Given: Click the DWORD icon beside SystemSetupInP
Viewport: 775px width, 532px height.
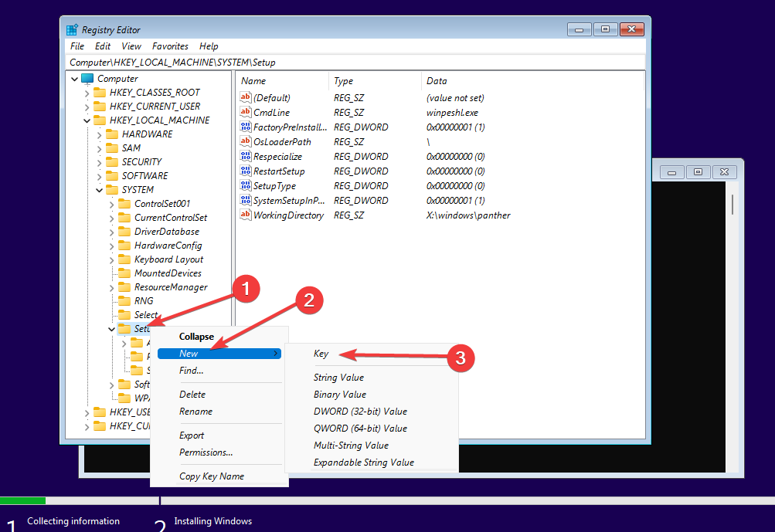Looking at the screenshot, I should tap(246, 200).
